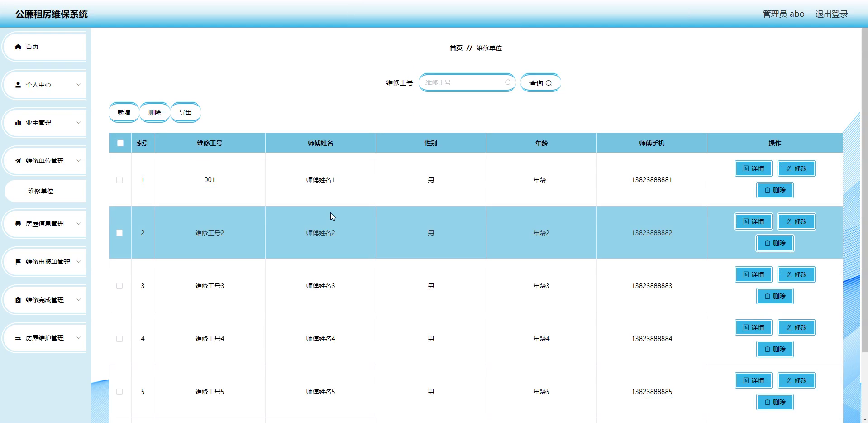Open 详情 for 维修工号4
Image resolution: width=868 pixels, height=423 pixels.
pyautogui.click(x=754, y=327)
